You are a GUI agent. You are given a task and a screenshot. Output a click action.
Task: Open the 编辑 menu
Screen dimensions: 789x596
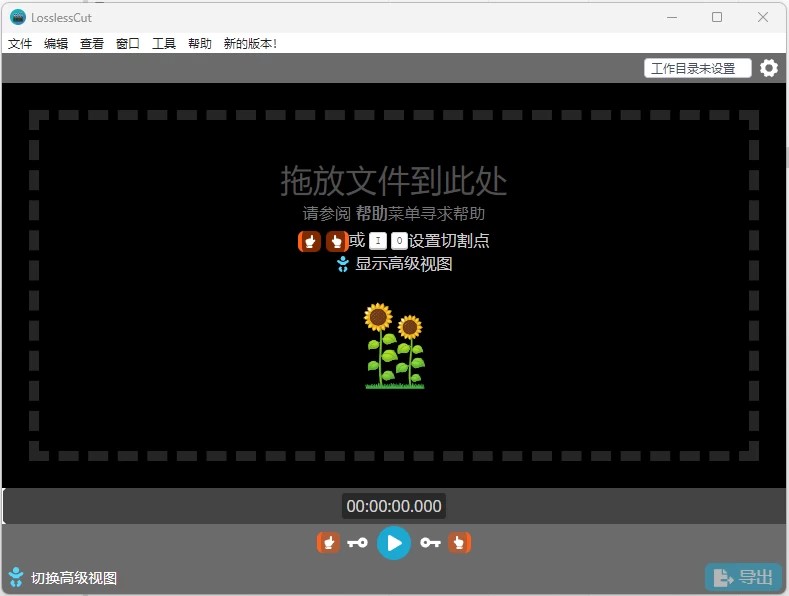point(56,44)
